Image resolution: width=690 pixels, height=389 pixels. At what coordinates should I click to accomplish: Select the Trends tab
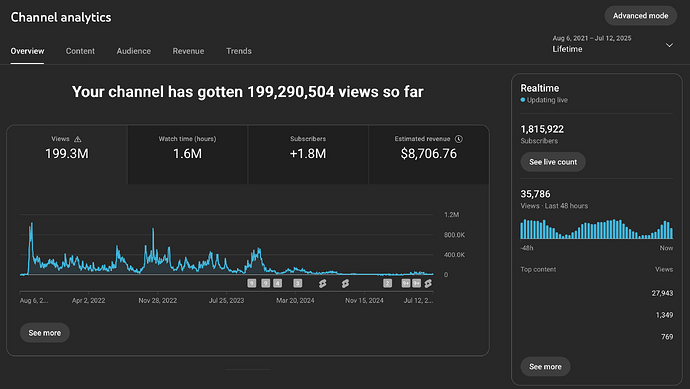click(x=239, y=51)
